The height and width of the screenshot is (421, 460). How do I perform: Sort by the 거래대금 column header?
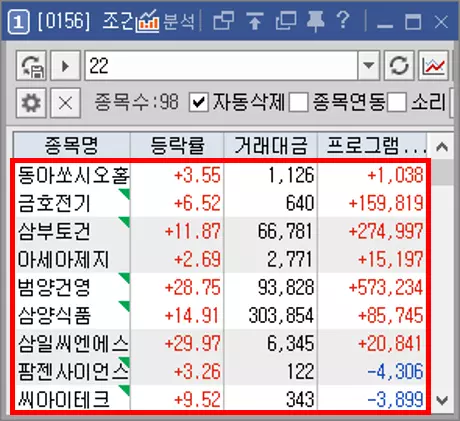click(x=271, y=145)
